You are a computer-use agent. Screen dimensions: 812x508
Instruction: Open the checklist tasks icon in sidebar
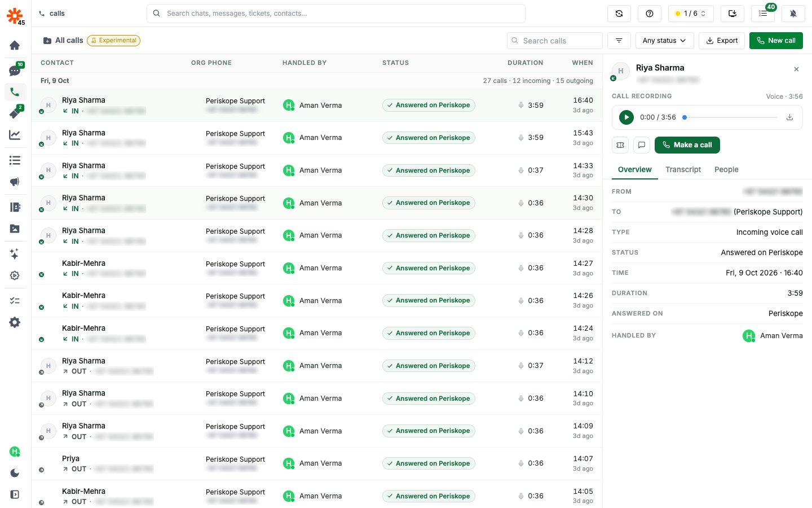tap(15, 301)
